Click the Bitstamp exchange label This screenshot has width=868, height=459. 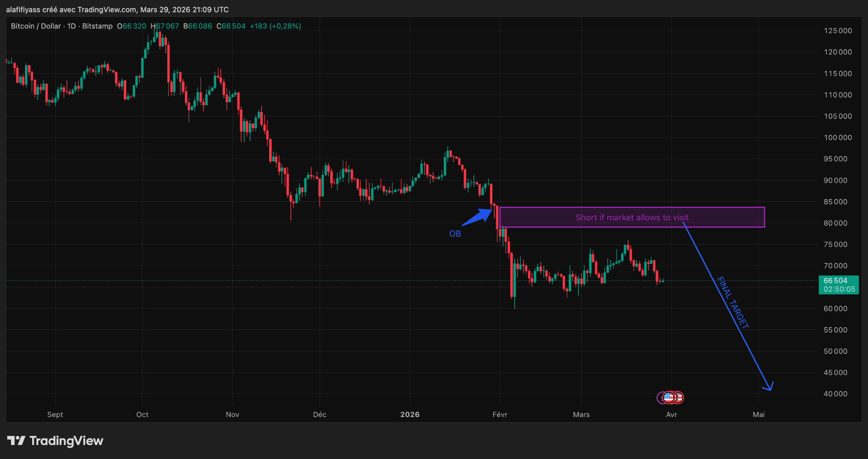(x=97, y=26)
